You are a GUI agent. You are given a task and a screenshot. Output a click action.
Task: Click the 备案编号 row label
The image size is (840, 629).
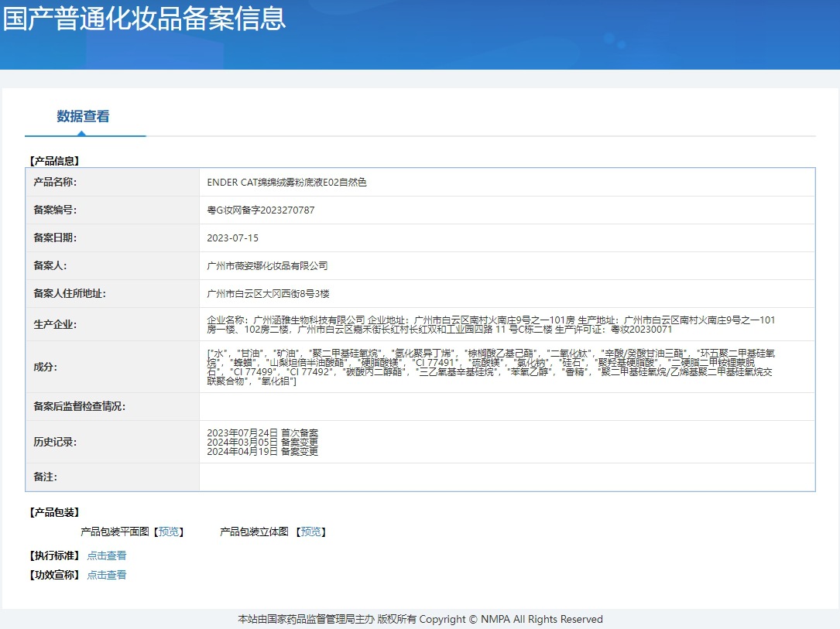tap(55, 210)
